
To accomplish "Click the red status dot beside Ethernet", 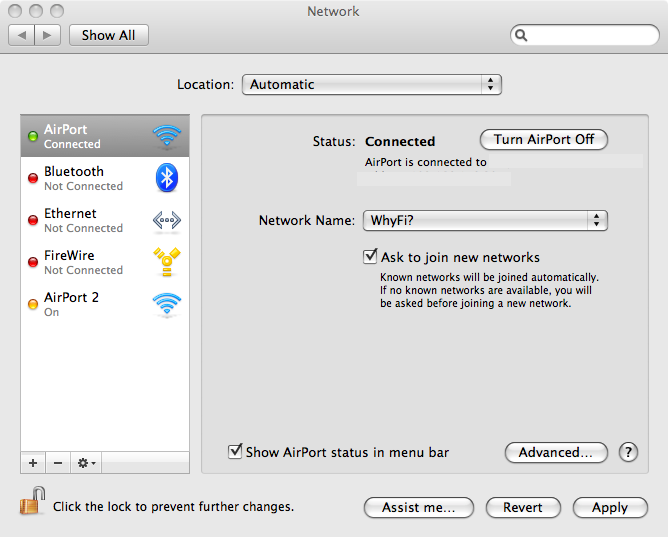I will tap(33, 220).
